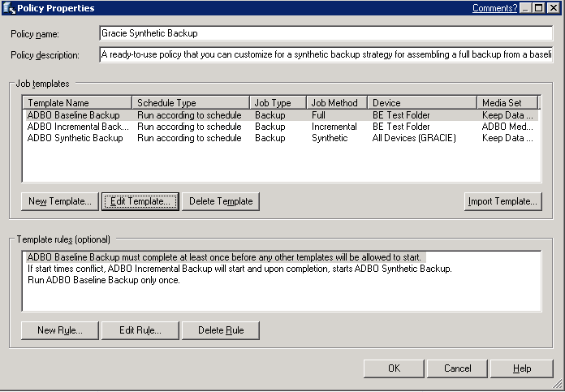Close the Policy Properties window
Image resolution: width=565 pixels, height=392 pixels.
click(554, 8)
